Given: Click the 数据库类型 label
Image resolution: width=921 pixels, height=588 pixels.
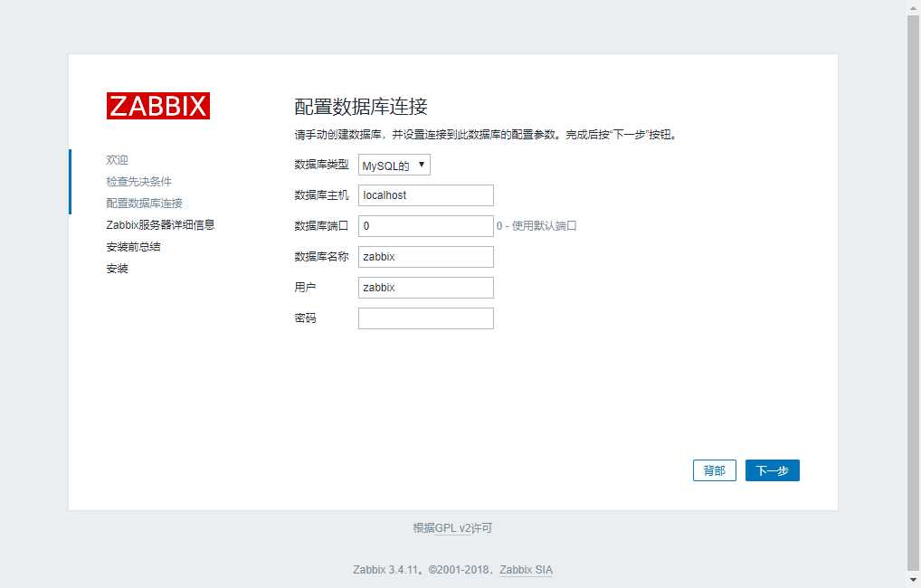Looking at the screenshot, I should [321, 165].
